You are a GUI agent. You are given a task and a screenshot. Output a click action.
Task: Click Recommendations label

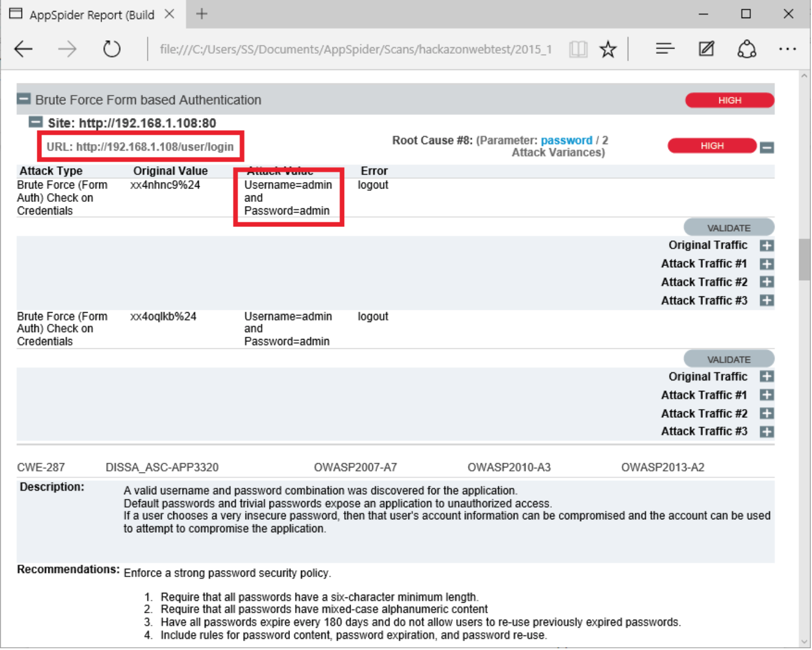coord(68,569)
